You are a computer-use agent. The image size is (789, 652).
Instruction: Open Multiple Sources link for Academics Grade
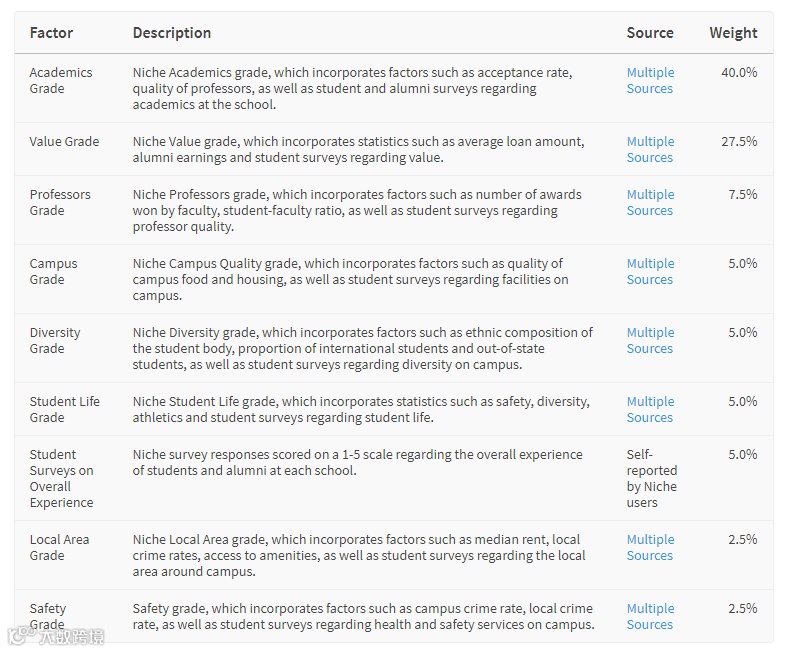(650, 80)
